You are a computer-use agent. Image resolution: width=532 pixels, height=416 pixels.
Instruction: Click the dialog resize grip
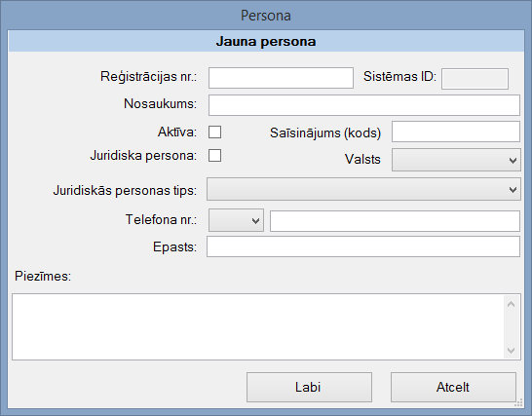click(518, 402)
